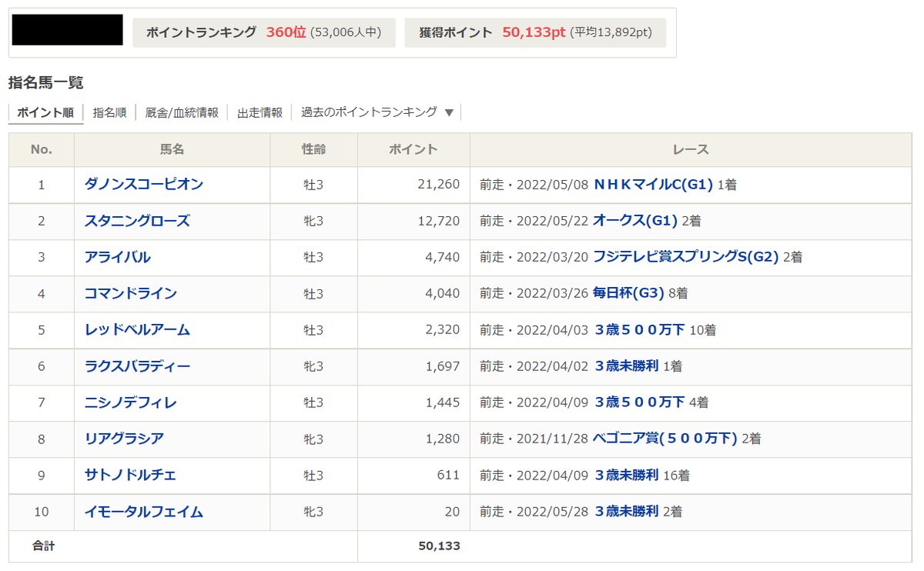
Task: Click the total value 50,133 in 合計 row
Action: (x=439, y=546)
